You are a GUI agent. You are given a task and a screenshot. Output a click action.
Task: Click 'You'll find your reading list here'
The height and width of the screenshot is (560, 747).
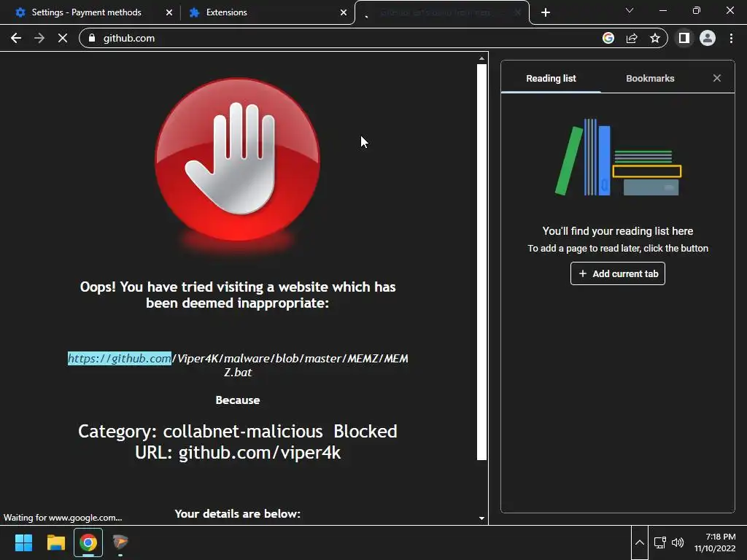click(617, 231)
